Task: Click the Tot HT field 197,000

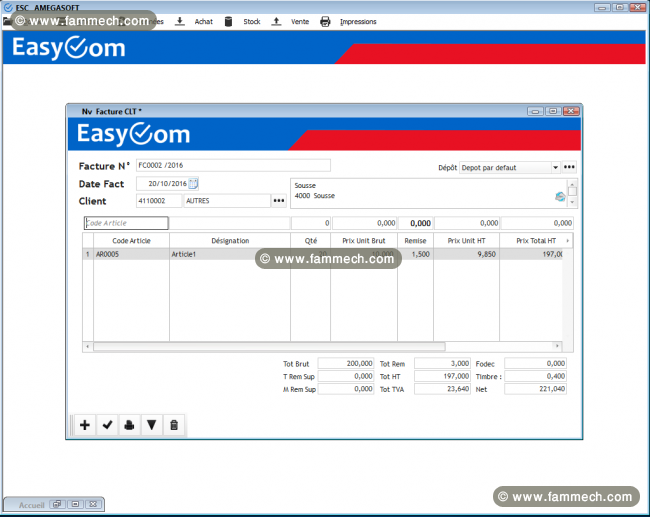Action: 442,376
